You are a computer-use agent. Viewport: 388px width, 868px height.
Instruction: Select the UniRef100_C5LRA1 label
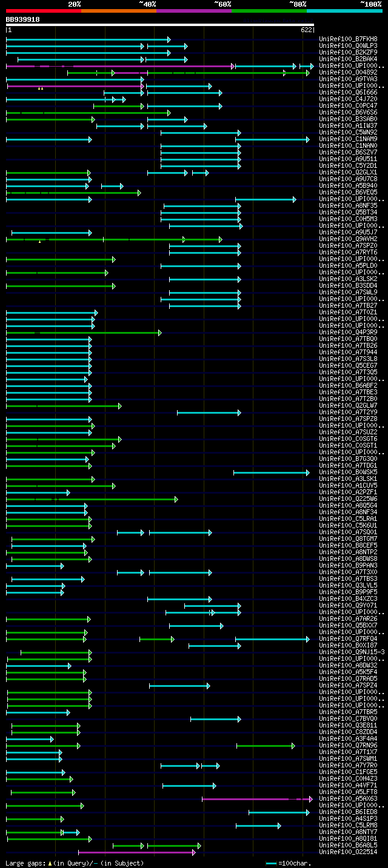point(348,519)
